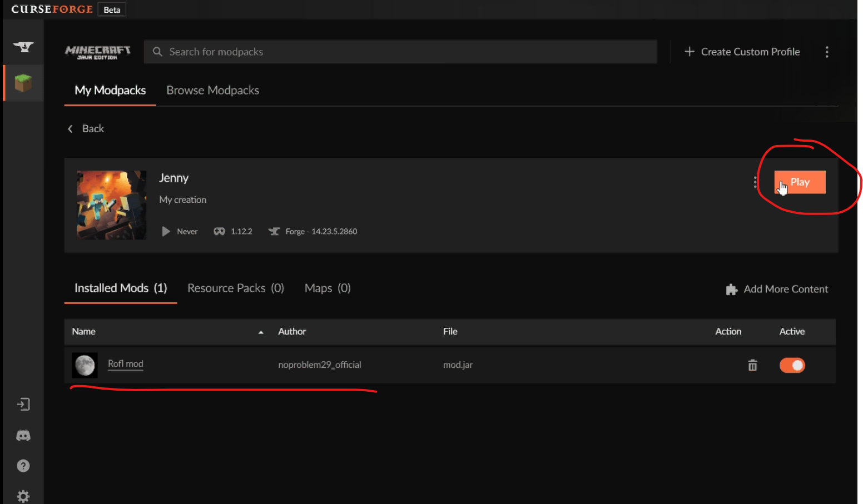This screenshot has height=504, width=863.
Task: Click the Jenny modpack cover image
Action: click(112, 205)
